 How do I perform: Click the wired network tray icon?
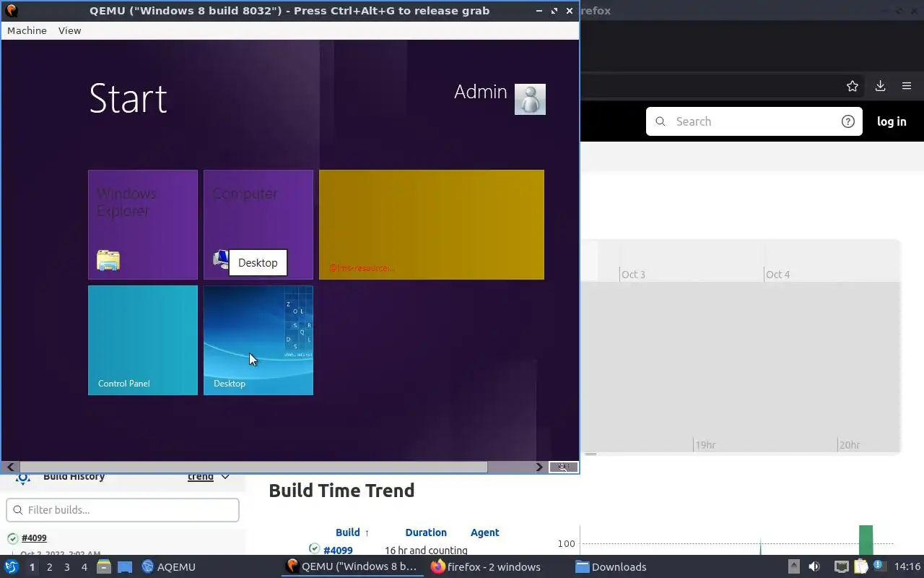click(x=841, y=566)
